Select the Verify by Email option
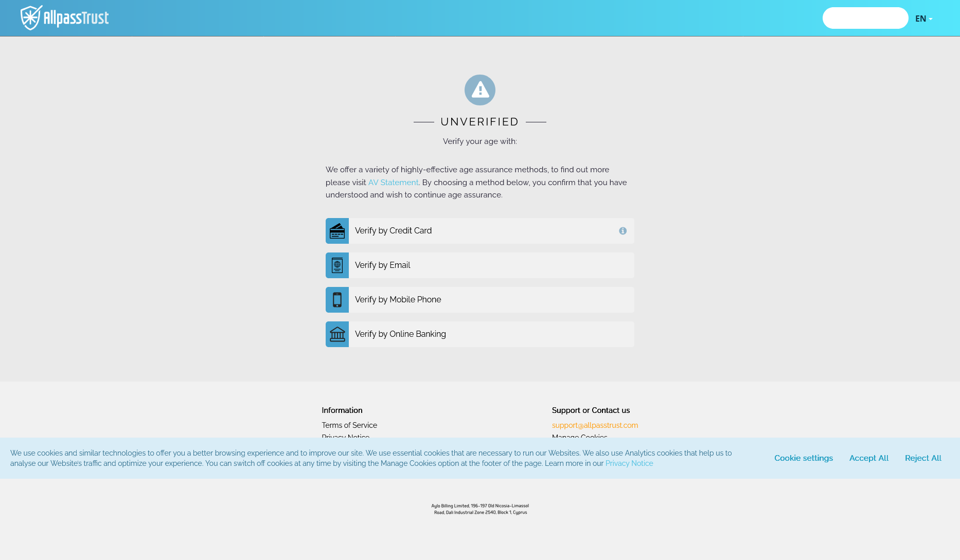This screenshot has width=960, height=560. point(382,265)
